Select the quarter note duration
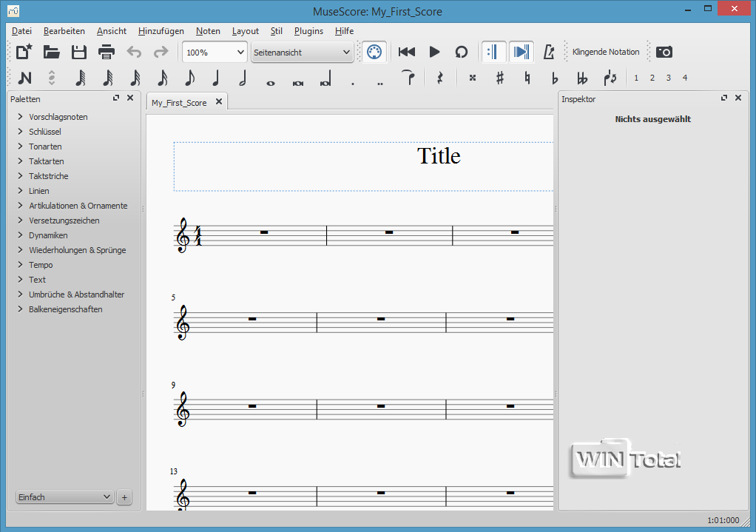Image resolution: width=756 pixels, height=532 pixels. tap(216, 78)
